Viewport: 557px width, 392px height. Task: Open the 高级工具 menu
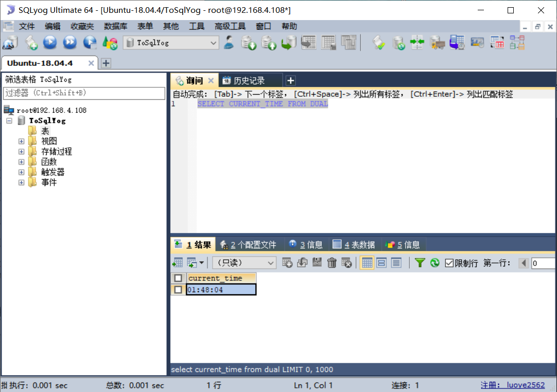coord(230,26)
